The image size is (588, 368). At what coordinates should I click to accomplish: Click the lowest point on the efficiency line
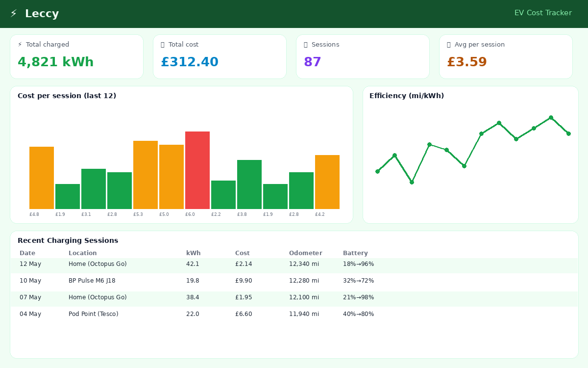click(x=412, y=182)
